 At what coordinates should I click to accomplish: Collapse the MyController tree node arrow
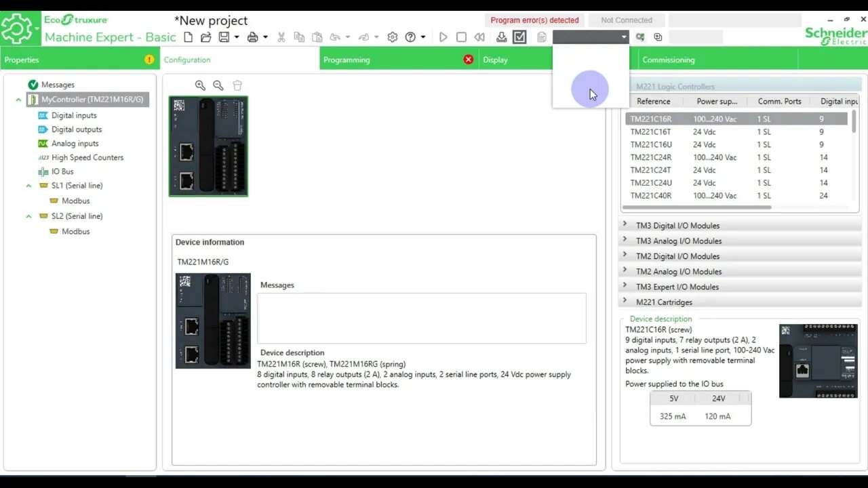[x=18, y=100]
